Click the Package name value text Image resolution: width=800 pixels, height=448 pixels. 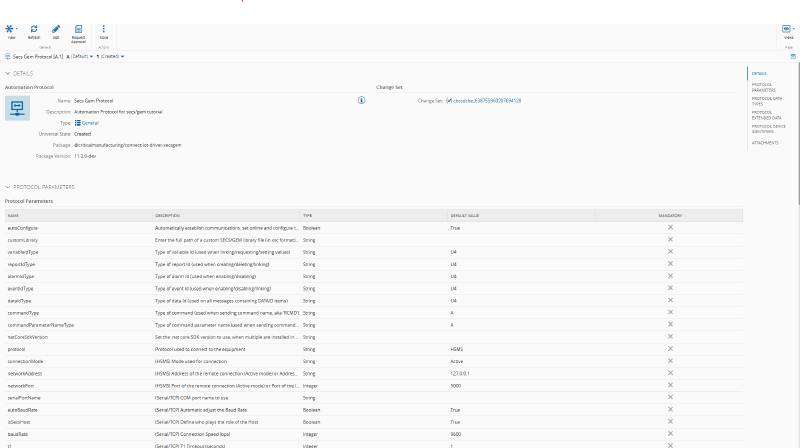tap(128, 145)
